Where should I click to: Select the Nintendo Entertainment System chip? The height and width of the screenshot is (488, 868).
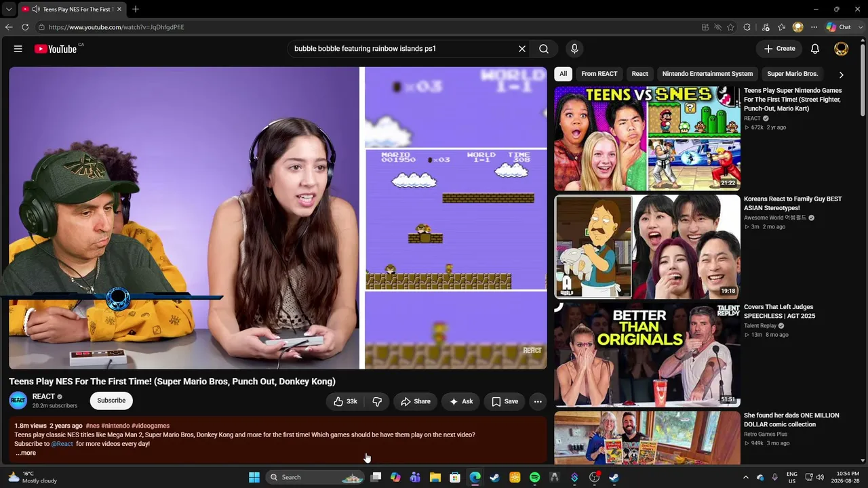[x=707, y=74]
